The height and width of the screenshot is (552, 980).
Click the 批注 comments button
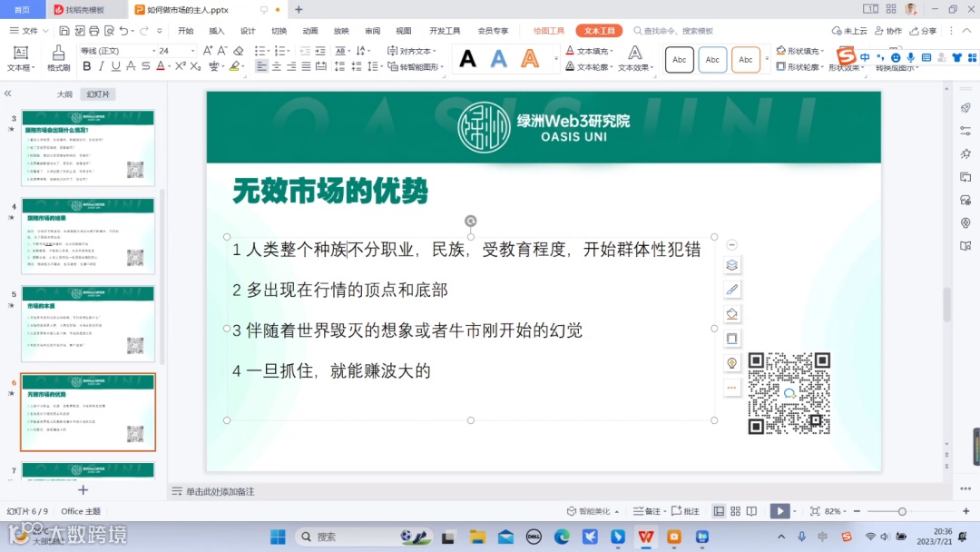click(686, 511)
